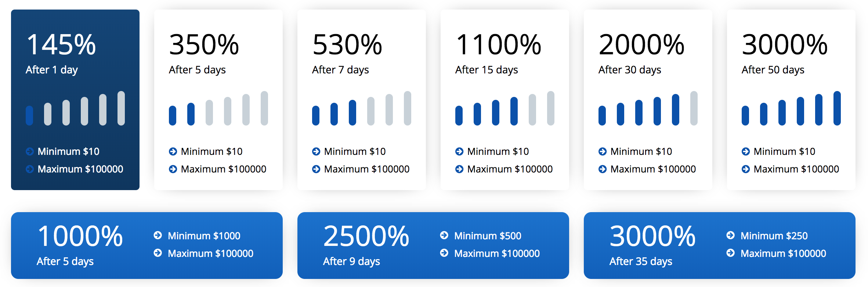Choose the 350% After 5 days plan heading
The image size is (868, 287).
pyautogui.click(x=204, y=45)
